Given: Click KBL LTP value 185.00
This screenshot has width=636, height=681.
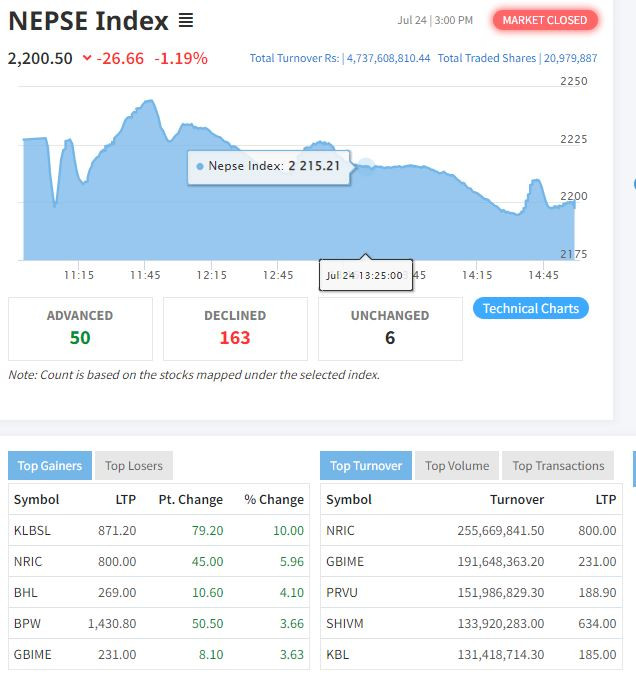Looking at the screenshot, I should point(597,655).
